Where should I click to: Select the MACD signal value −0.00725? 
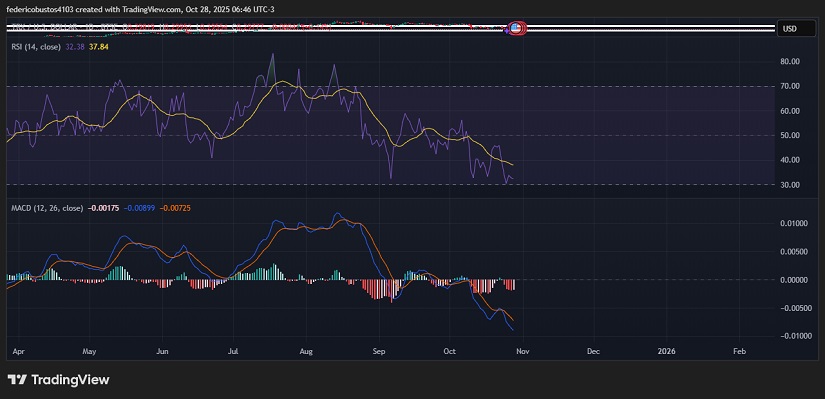point(175,208)
